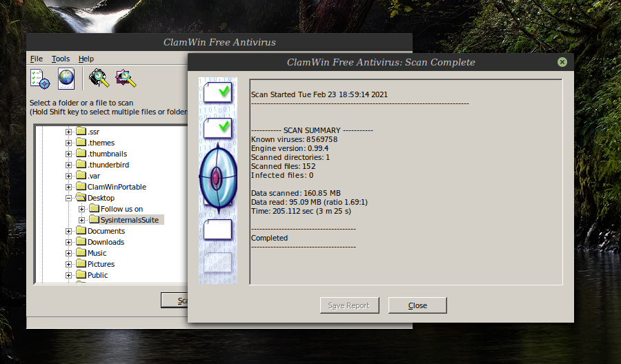This screenshot has width=621, height=364.
Task: Expand the .thunderbird folder
Action: pos(68,165)
